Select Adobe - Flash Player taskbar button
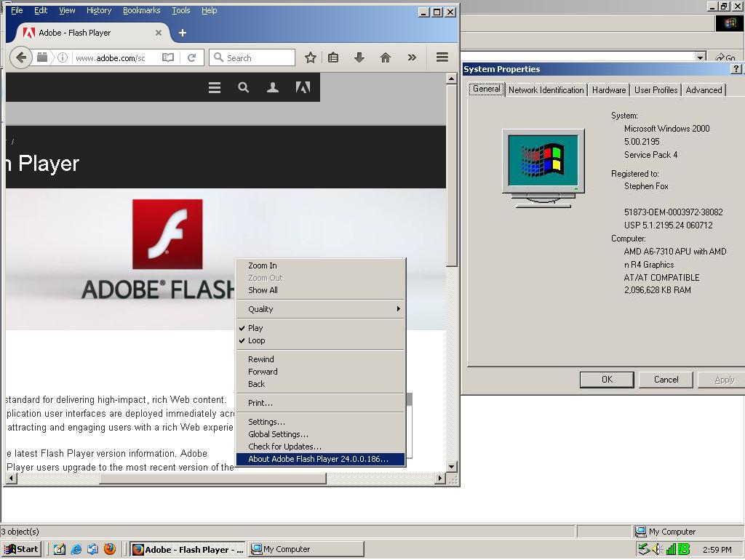Screen dimensions: 745x560 (188, 550)
